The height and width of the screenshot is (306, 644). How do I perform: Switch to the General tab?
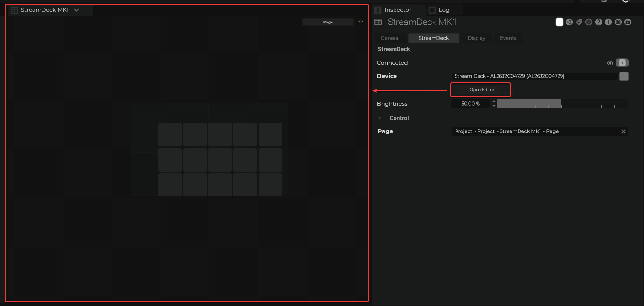point(390,38)
